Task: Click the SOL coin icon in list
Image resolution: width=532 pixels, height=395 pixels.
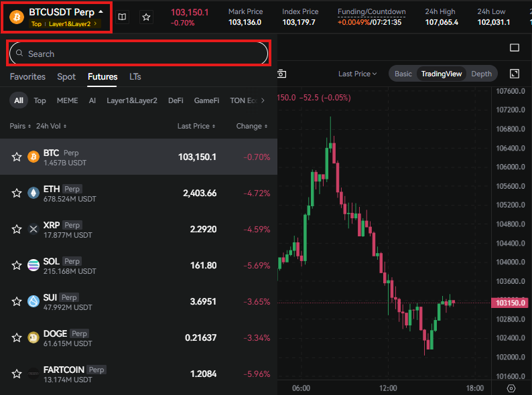Action: [x=34, y=265]
